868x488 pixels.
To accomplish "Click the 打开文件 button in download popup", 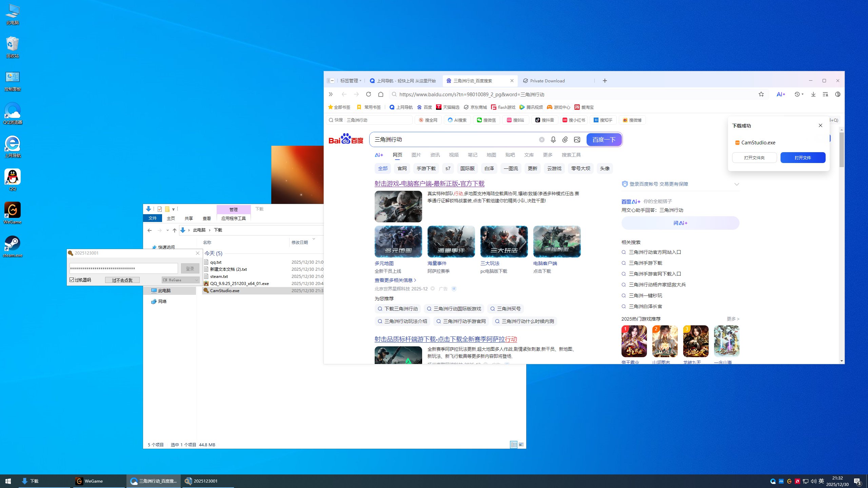I will [803, 158].
